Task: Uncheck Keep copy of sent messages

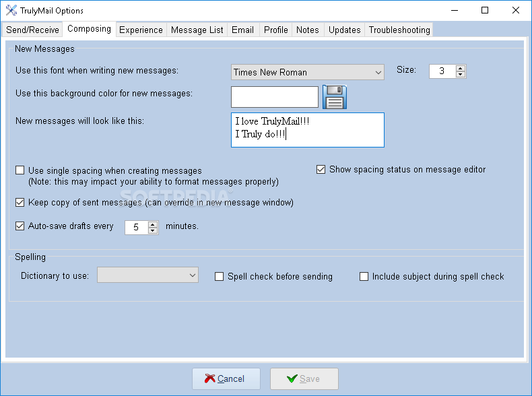Action: (x=20, y=203)
